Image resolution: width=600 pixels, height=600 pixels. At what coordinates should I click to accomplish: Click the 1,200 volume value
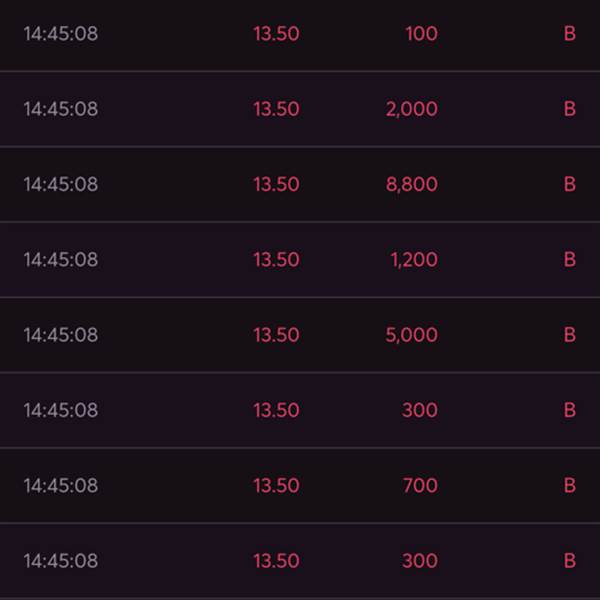413,259
